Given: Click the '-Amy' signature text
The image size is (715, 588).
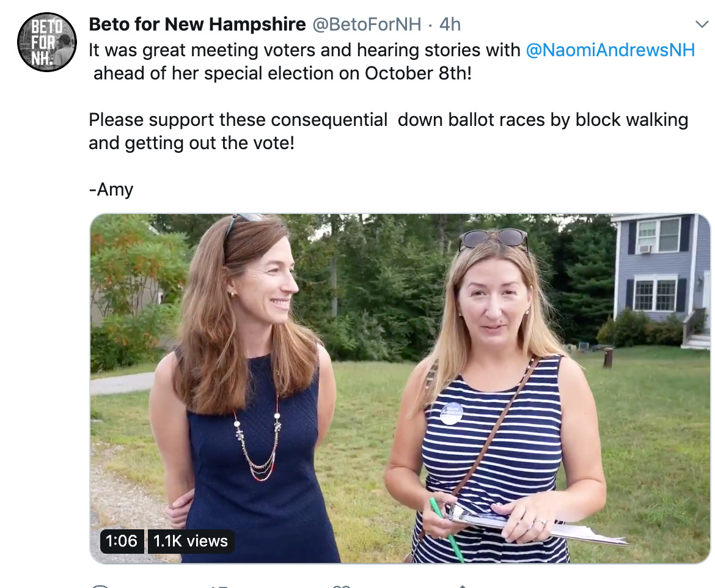Looking at the screenshot, I should [x=111, y=189].
